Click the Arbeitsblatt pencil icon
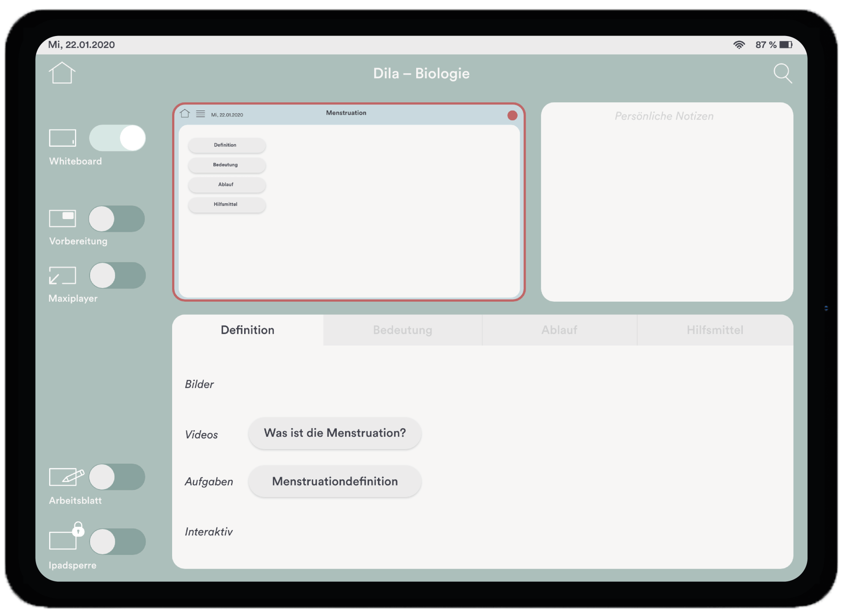The width and height of the screenshot is (843, 616). tap(66, 477)
